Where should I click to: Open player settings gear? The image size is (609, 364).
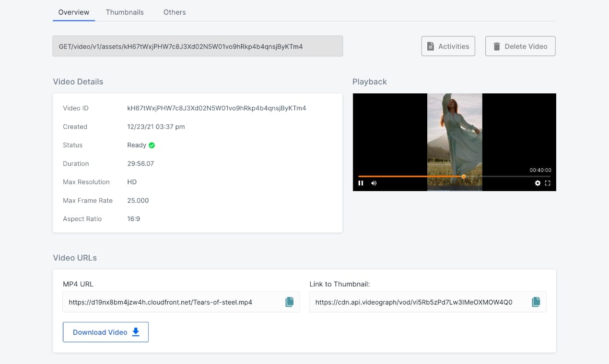coord(538,183)
